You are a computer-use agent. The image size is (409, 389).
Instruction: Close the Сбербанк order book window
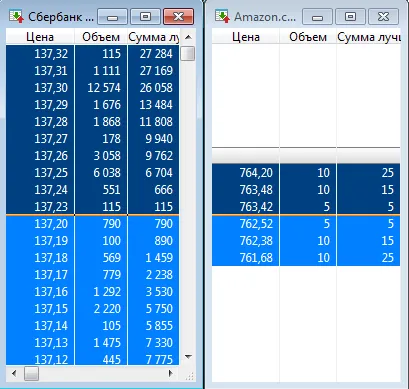tap(178, 17)
